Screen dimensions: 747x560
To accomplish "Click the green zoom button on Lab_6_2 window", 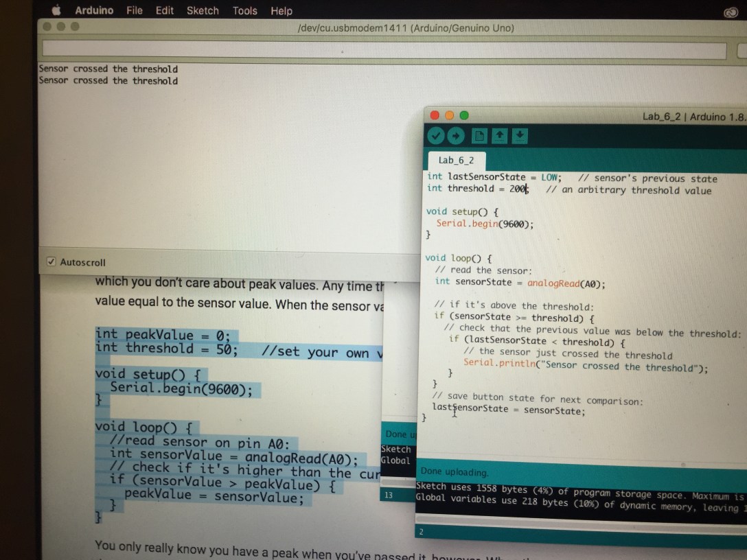I will (x=464, y=115).
